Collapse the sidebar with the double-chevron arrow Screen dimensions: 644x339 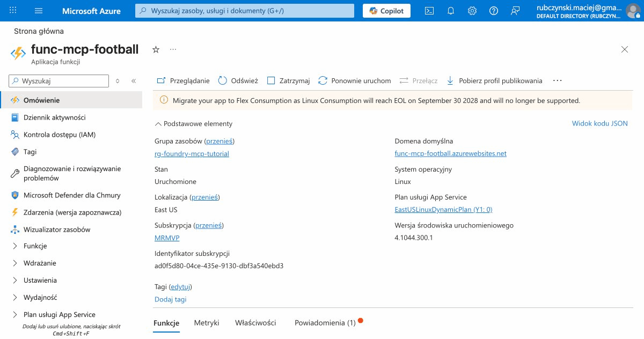(133, 80)
